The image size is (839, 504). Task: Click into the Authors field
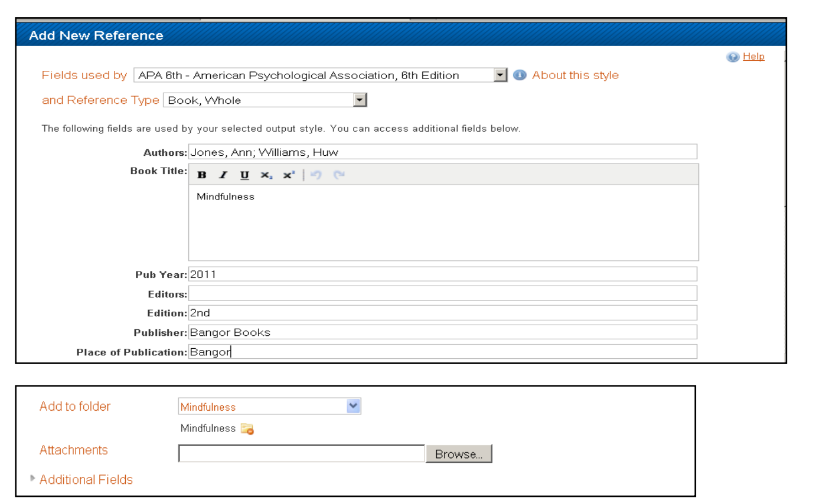tap(443, 152)
